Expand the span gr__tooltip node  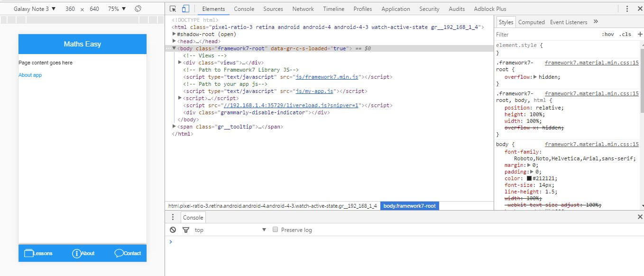coord(174,127)
